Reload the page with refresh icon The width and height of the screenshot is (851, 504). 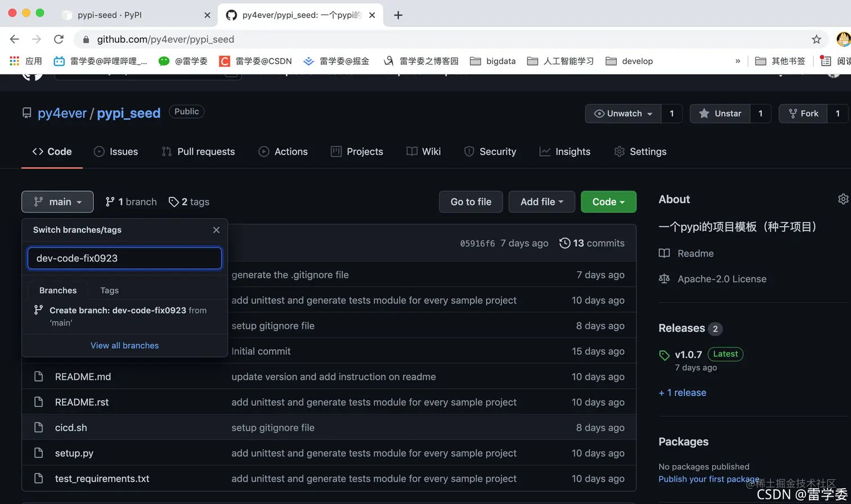click(59, 39)
